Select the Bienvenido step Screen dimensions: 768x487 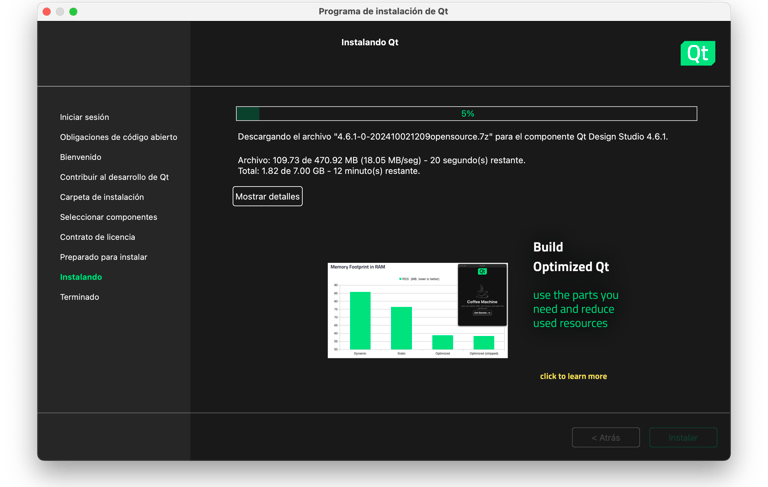click(80, 157)
